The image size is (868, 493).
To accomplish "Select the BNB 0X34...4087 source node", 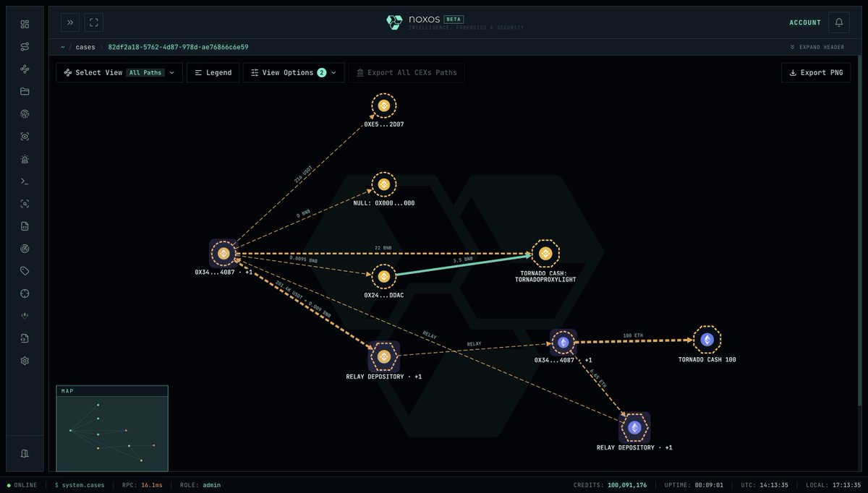I will [223, 253].
